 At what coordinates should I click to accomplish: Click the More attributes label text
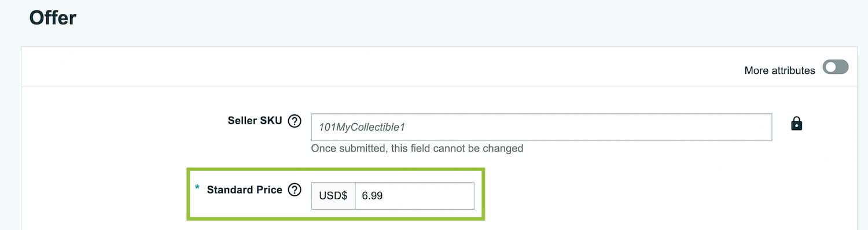[779, 71]
